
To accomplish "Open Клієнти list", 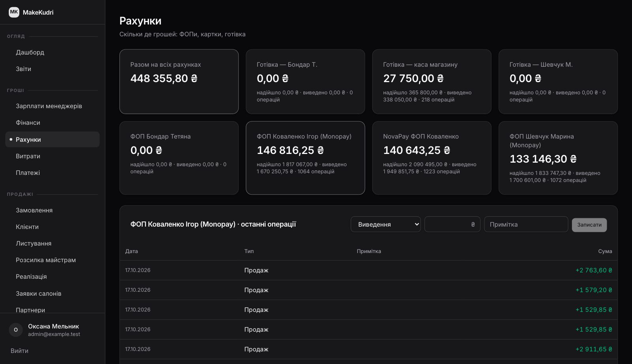I will tap(52, 227).
